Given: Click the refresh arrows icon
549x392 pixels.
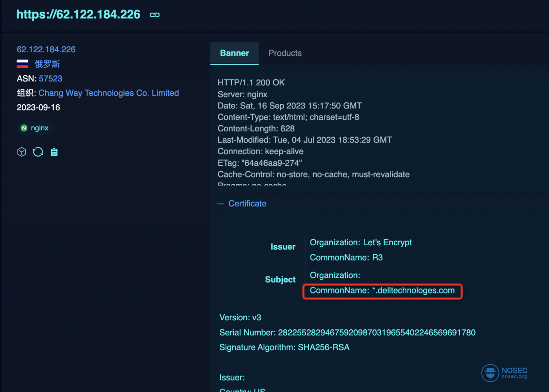Looking at the screenshot, I should pyautogui.click(x=38, y=152).
